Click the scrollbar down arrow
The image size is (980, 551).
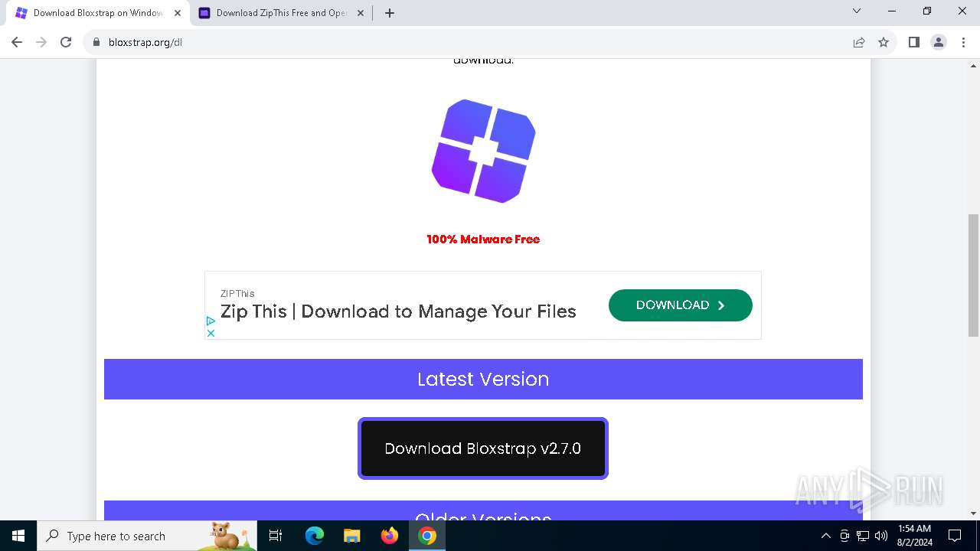coord(973,514)
